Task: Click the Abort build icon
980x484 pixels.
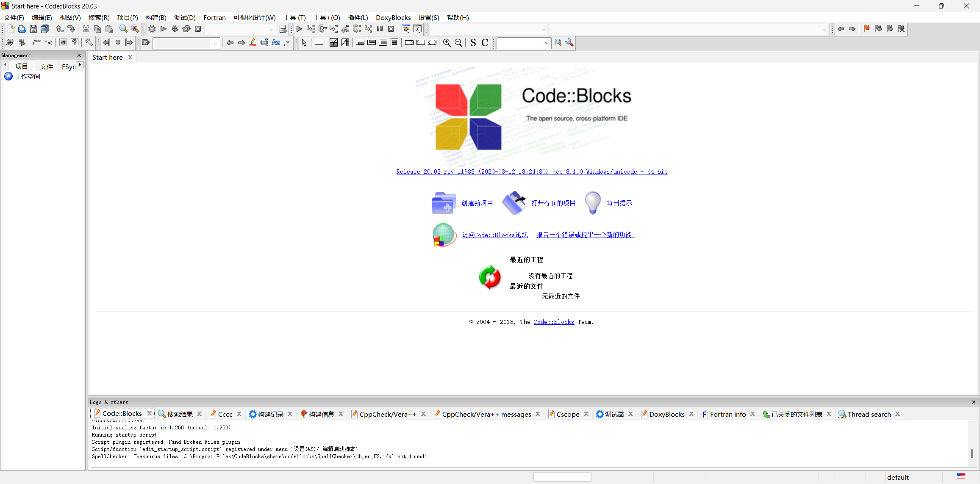Action: pos(198,29)
